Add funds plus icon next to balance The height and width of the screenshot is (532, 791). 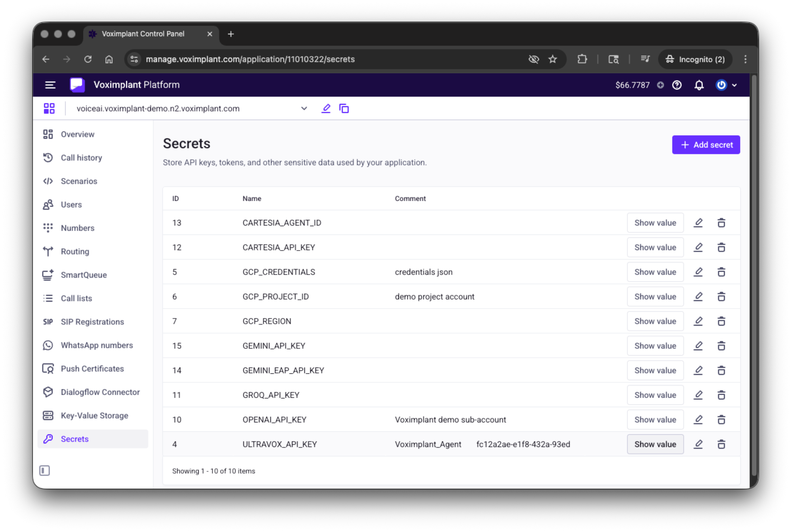pyautogui.click(x=660, y=85)
